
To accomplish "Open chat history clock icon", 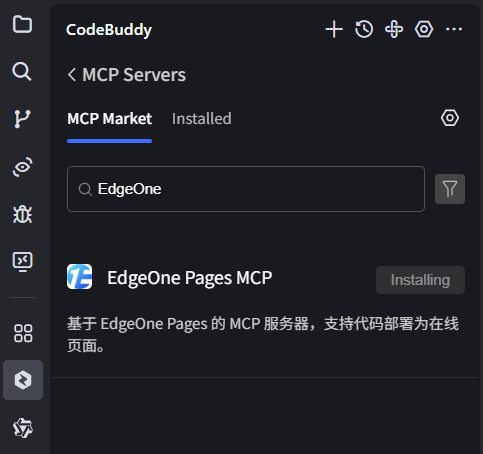I will (364, 29).
